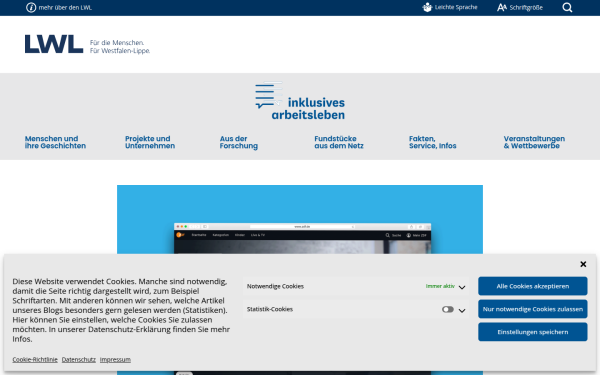Expand the Statistik-Cookies details chevron
The width and height of the screenshot is (600, 375).
tap(462, 310)
